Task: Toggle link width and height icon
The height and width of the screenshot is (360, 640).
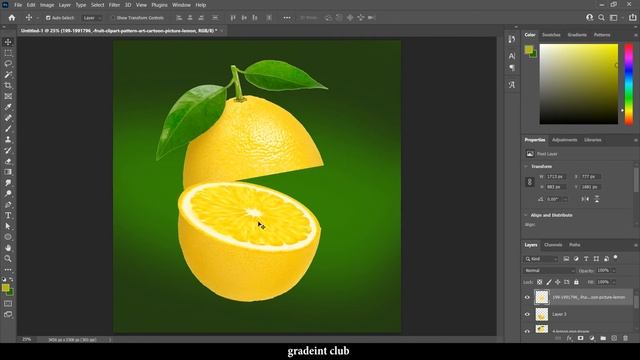Action: pyautogui.click(x=529, y=182)
